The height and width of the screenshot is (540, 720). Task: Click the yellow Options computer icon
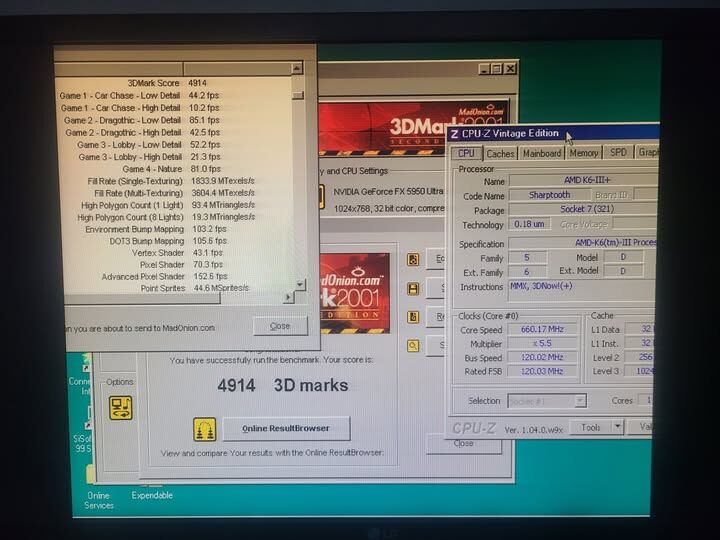pos(120,408)
